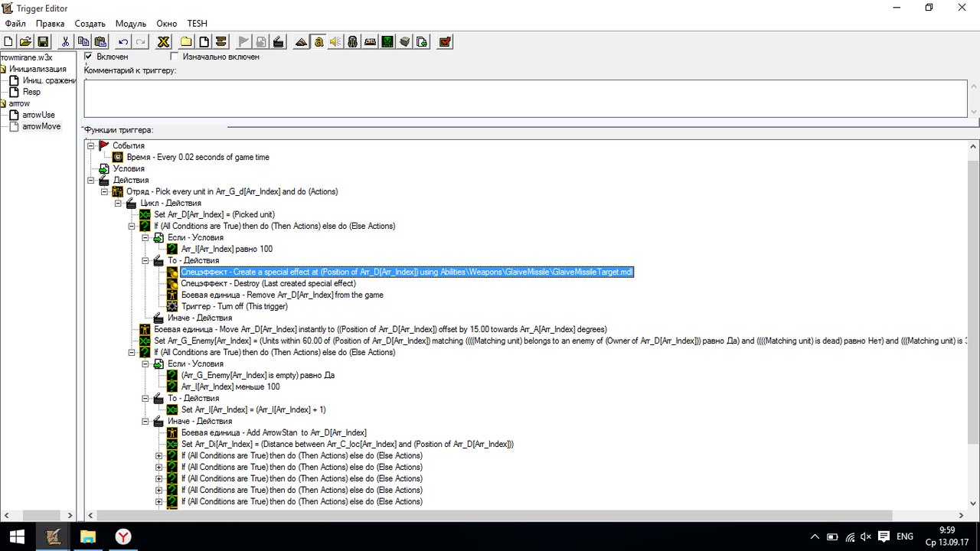Select 'Set Arr_D[Arr_Index] = (Picked unit)'
Image resolution: width=980 pixels, height=551 pixels.
click(x=214, y=214)
